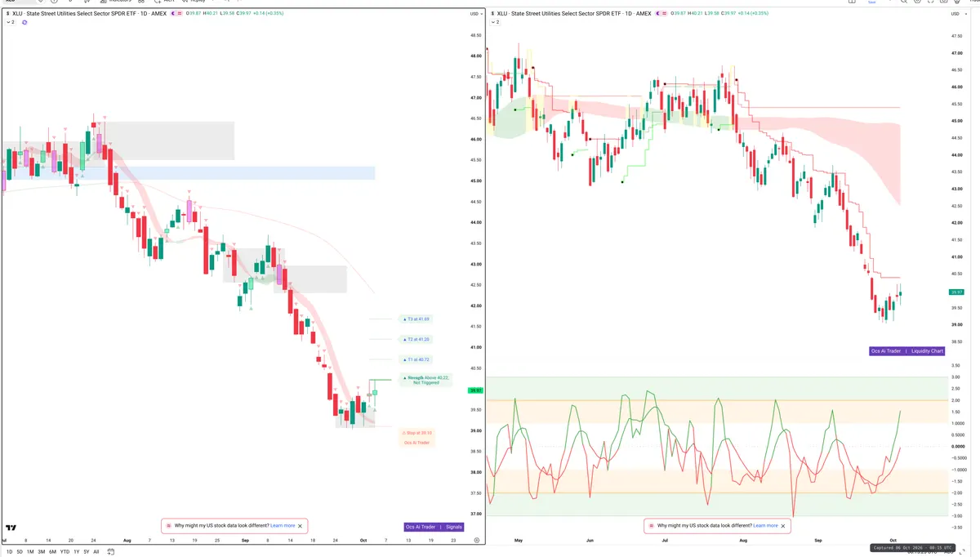This screenshot has width=980, height=557.
Task: Open the USD currency dropdown on right chart
Action: pos(957,14)
